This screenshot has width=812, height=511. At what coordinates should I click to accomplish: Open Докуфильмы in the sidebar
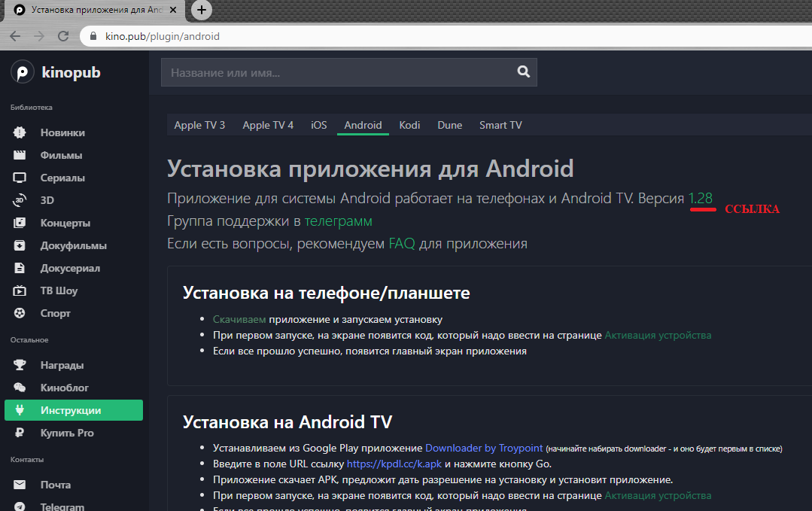pyautogui.click(x=74, y=245)
